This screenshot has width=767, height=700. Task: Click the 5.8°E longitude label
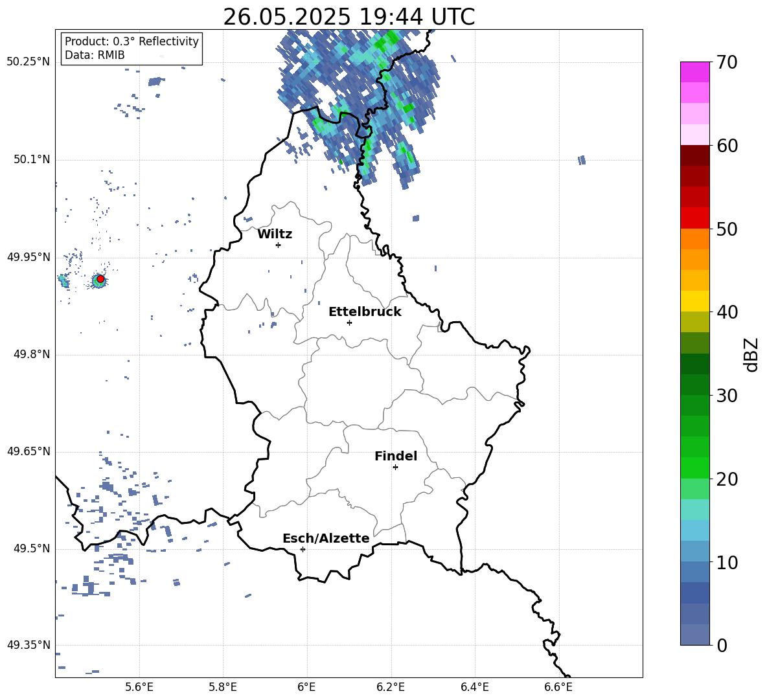coord(223,688)
